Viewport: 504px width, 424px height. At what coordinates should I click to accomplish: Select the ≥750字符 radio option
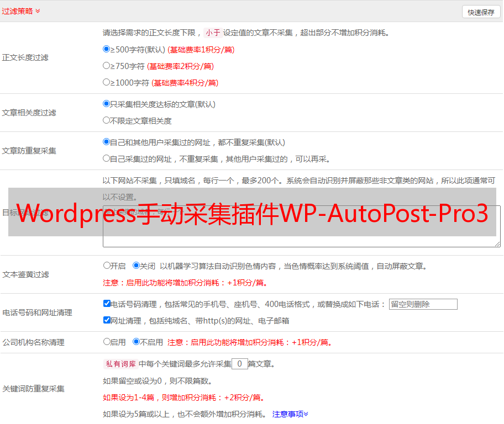(x=106, y=66)
